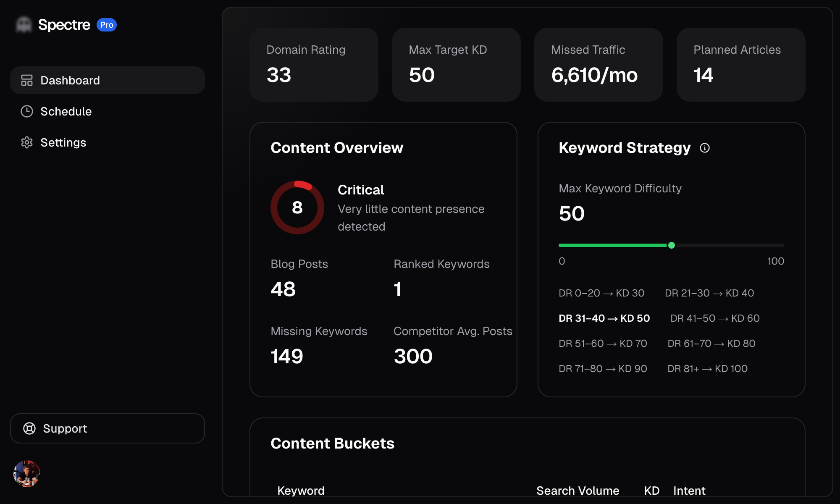Click the Settings sidebar entry
Image resolution: width=840 pixels, height=504 pixels.
click(63, 142)
